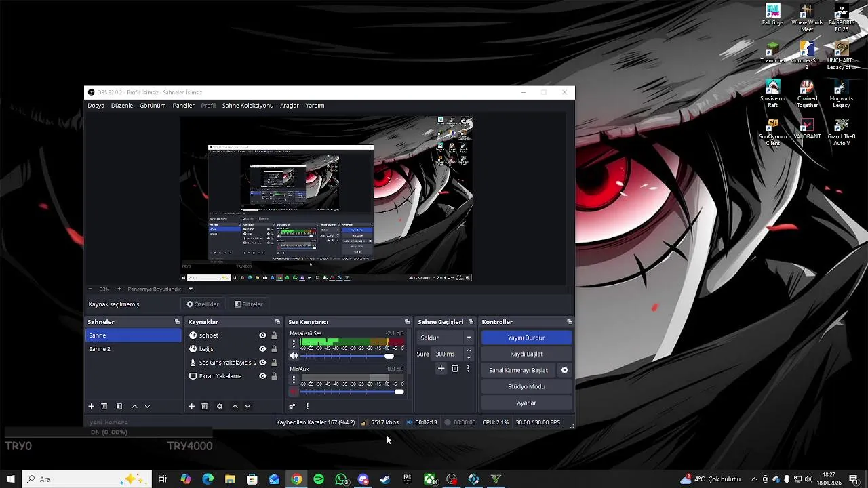Show hidden system tray icons with the chevron

pos(754,479)
